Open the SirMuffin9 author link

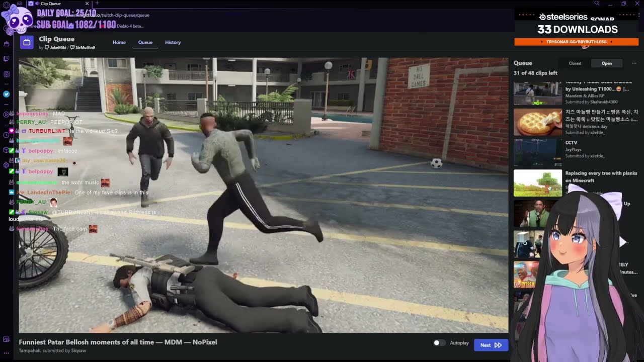[x=83, y=48]
